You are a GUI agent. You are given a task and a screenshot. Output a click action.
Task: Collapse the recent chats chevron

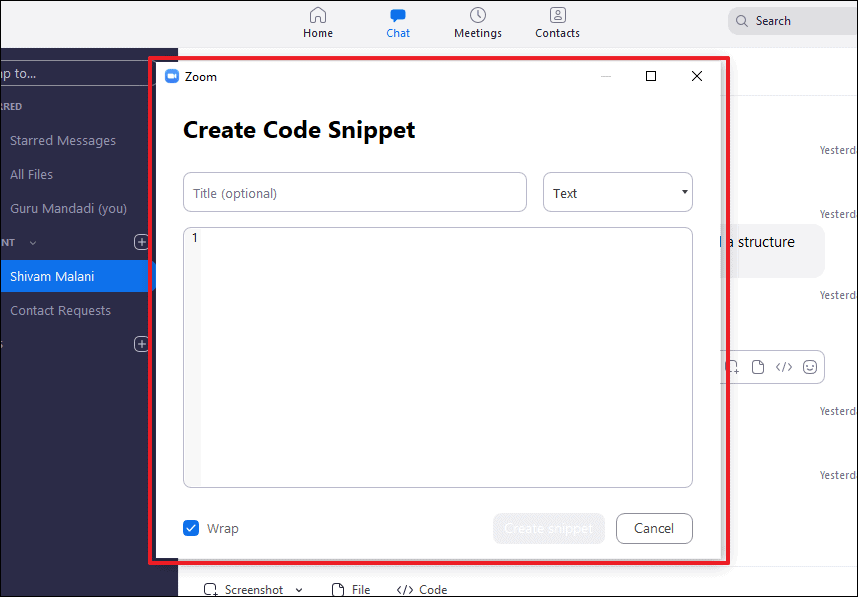(33, 243)
